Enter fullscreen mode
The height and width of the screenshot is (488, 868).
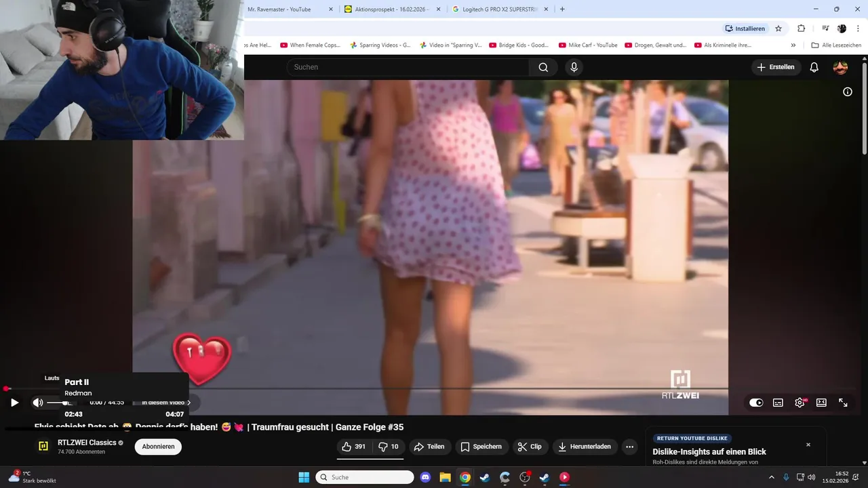click(843, 403)
